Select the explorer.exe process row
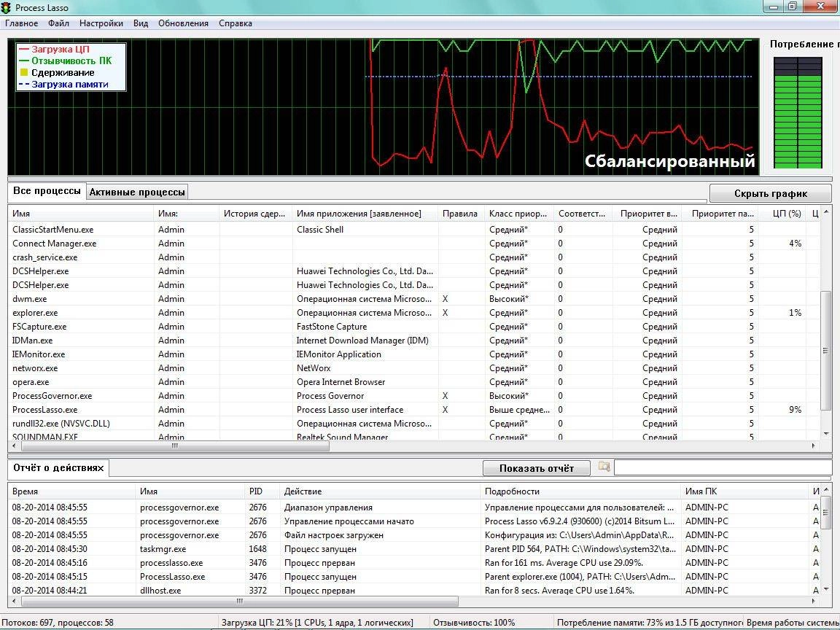 coord(413,313)
